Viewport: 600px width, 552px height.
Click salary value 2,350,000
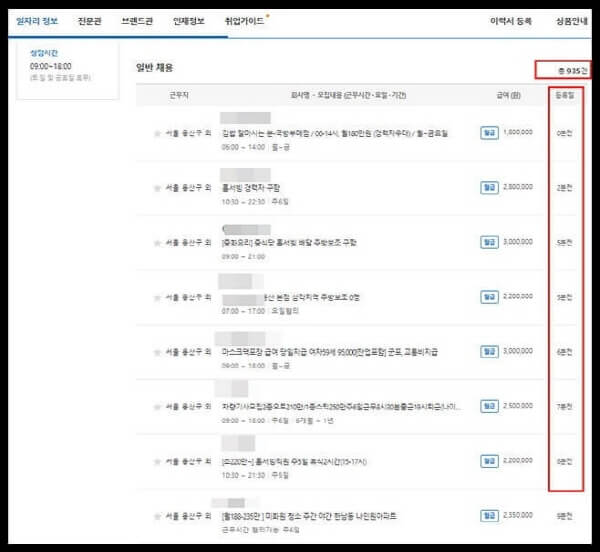[x=518, y=515]
